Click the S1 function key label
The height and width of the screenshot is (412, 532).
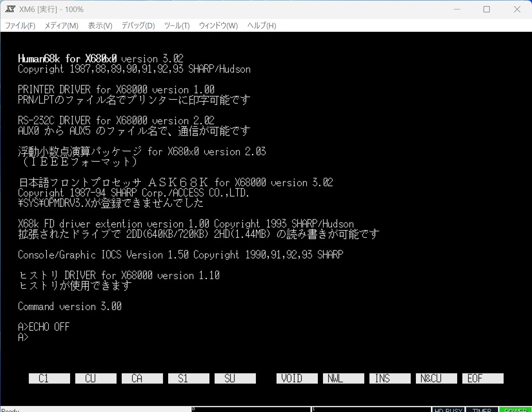[189, 378]
